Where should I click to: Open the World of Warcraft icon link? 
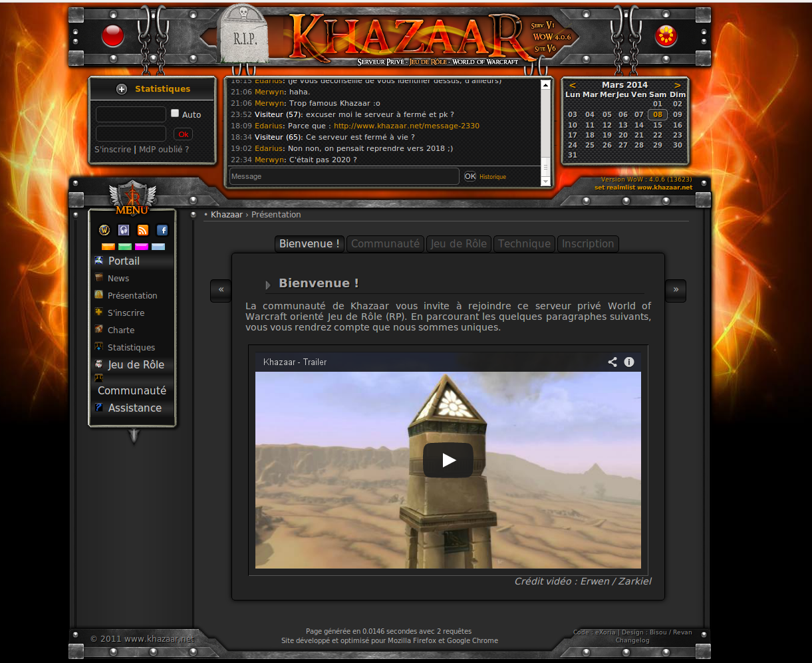pos(104,230)
